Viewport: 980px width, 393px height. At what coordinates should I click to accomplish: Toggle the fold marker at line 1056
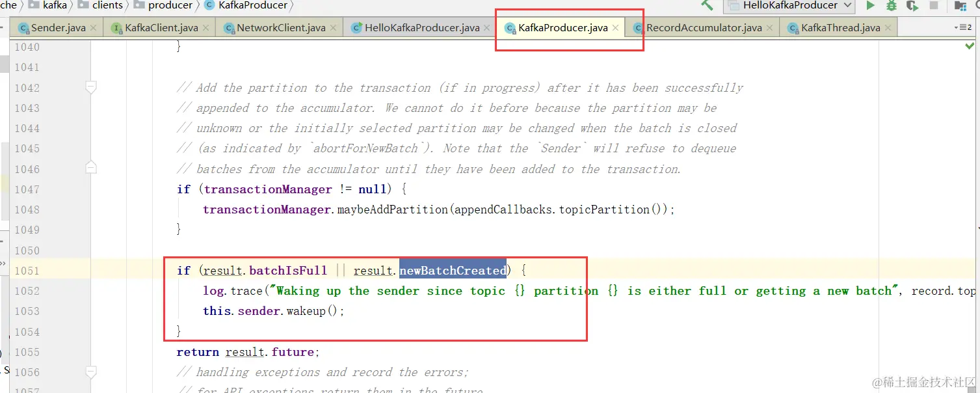coord(91,372)
